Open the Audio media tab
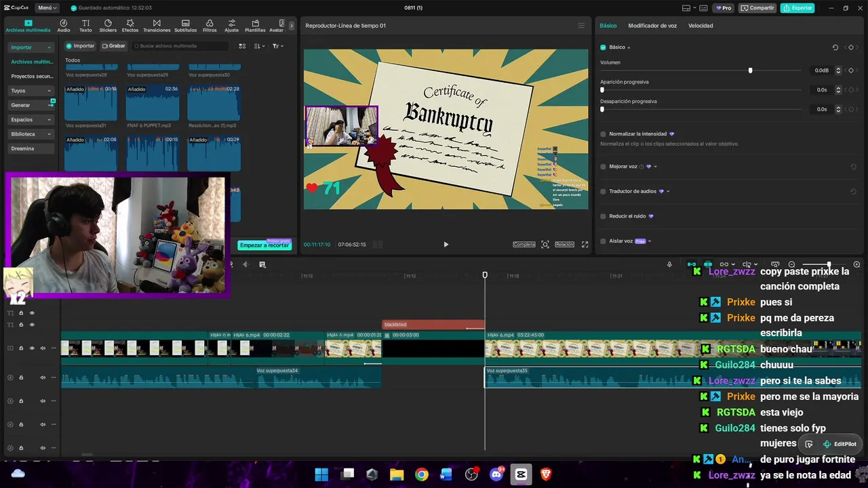Image resolution: width=868 pixels, height=488 pixels. tap(64, 26)
